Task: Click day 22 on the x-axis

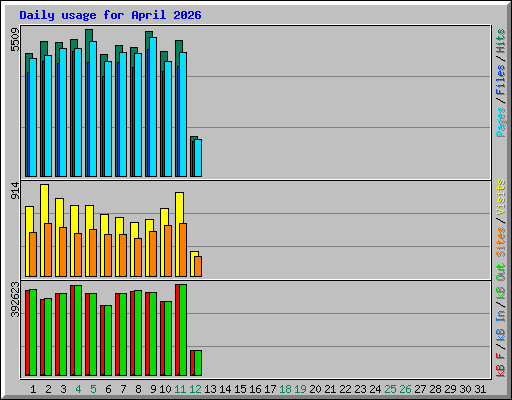Action: click(345, 389)
